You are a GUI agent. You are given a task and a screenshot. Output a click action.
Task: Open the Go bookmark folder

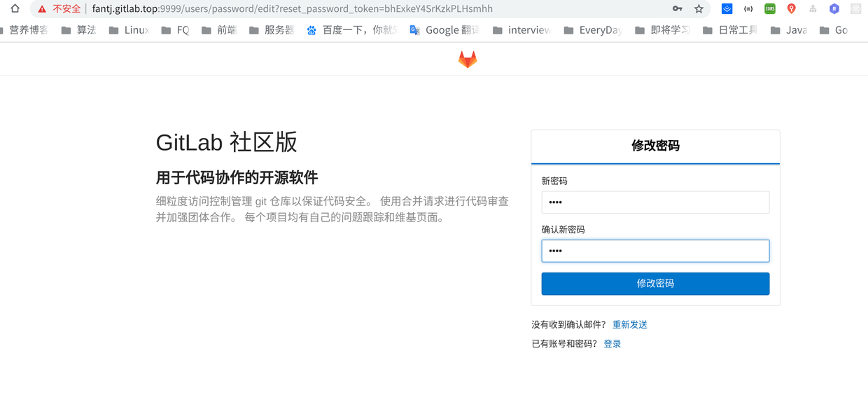(x=834, y=30)
